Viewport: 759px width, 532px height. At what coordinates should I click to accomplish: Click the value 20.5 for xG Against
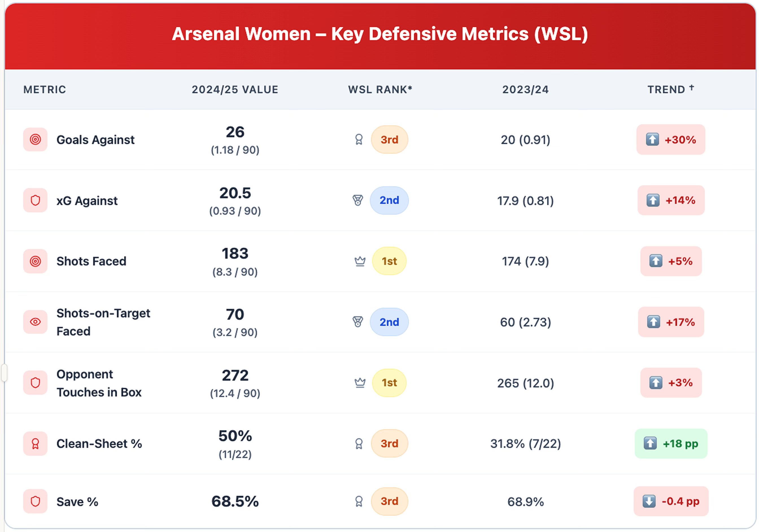[x=235, y=193]
